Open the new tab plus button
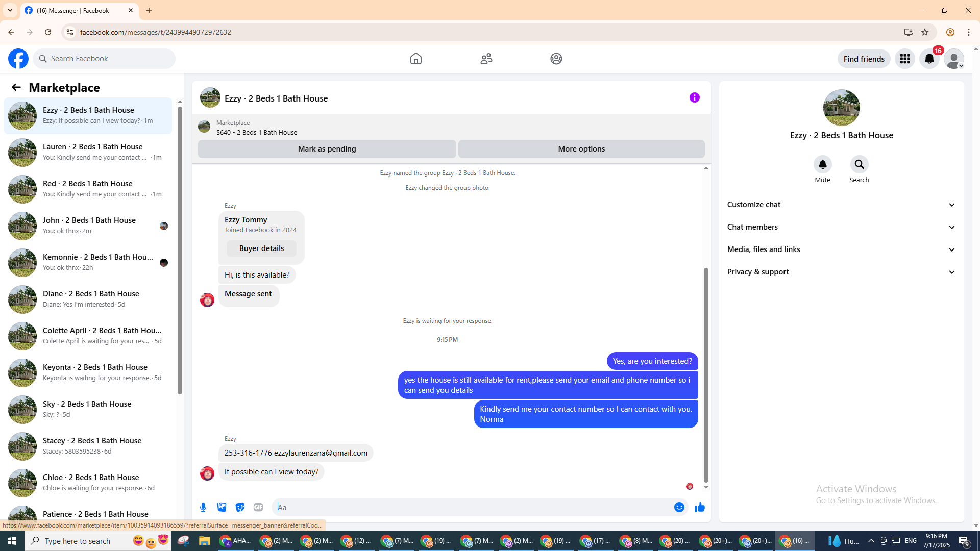980x551 pixels. pos(149,10)
